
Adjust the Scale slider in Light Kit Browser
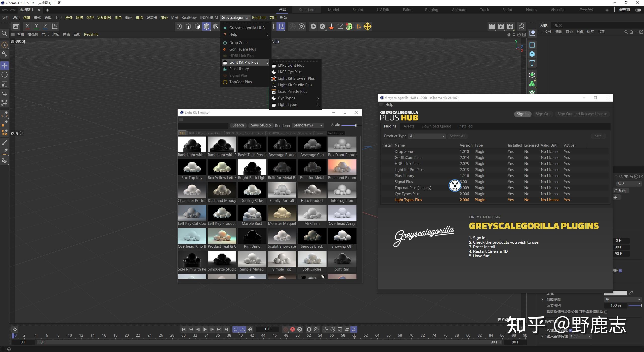(355, 125)
